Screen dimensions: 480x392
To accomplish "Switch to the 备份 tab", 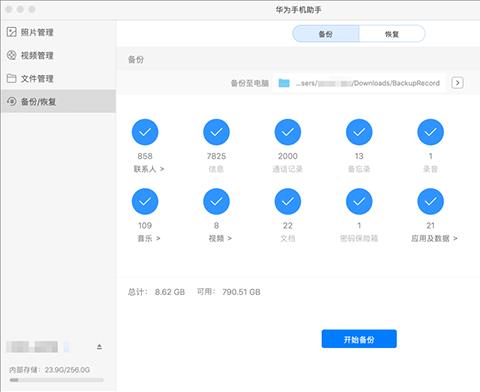I will 326,34.
